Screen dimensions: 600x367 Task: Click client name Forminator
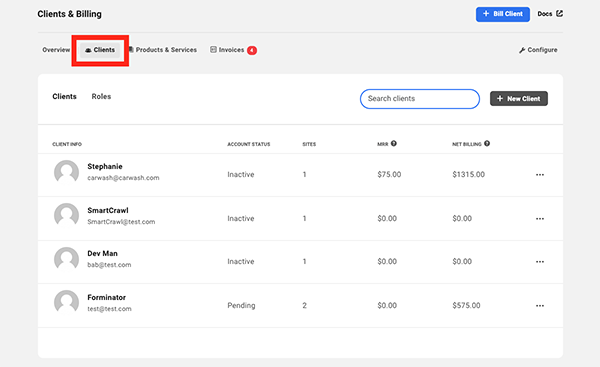point(106,297)
